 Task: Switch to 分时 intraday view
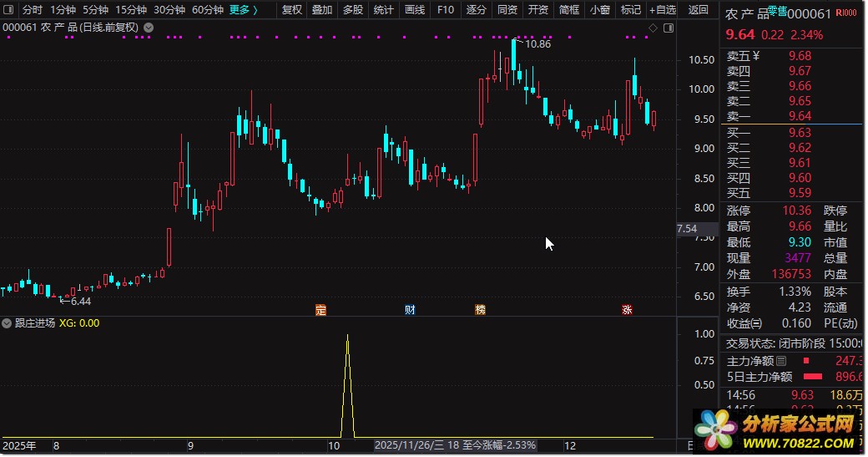click(x=32, y=9)
